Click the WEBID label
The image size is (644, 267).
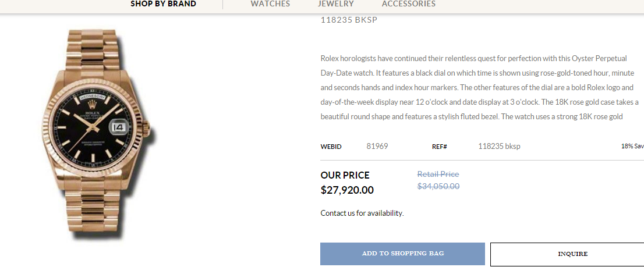331,147
